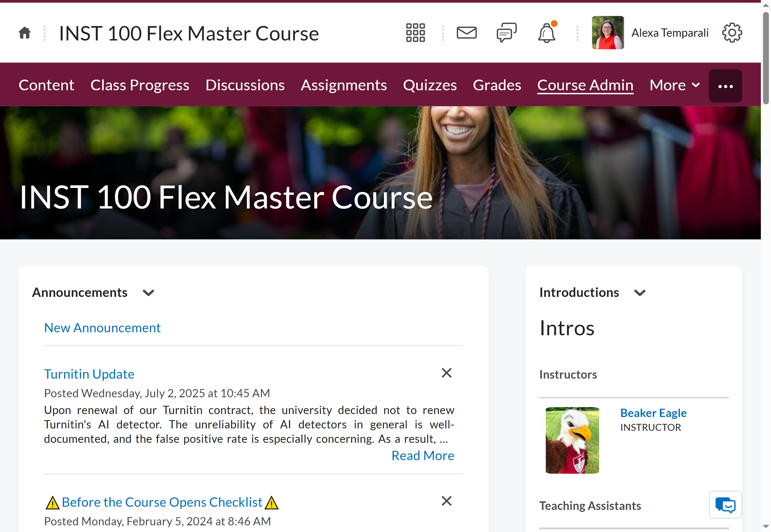This screenshot has height=532, width=771.
Task: Open the message alerts envelope icon
Action: point(466,33)
